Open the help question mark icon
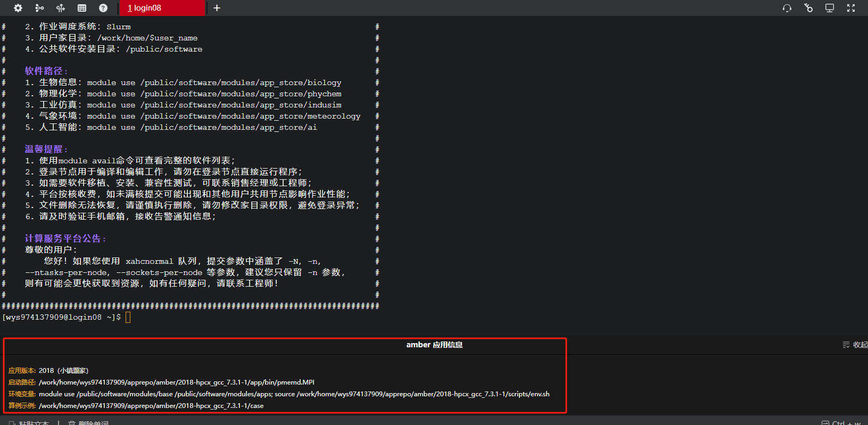The height and width of the screenshot is (425, 868). click(x=103, y=8)
